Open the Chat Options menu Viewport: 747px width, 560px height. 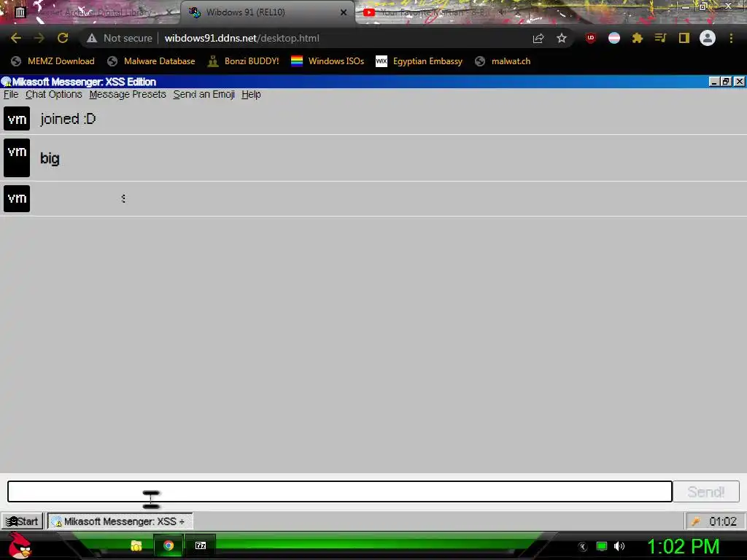pos(54,94)
